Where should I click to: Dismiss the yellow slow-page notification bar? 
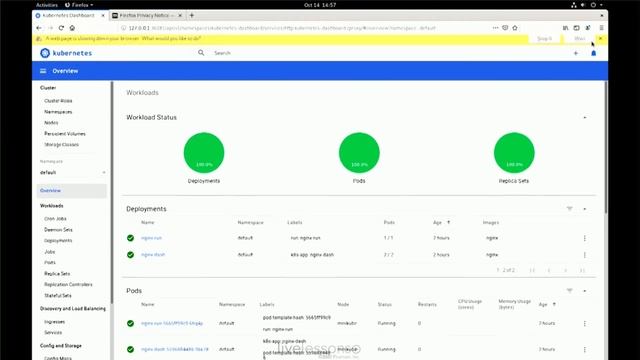(x=600, y=38)
